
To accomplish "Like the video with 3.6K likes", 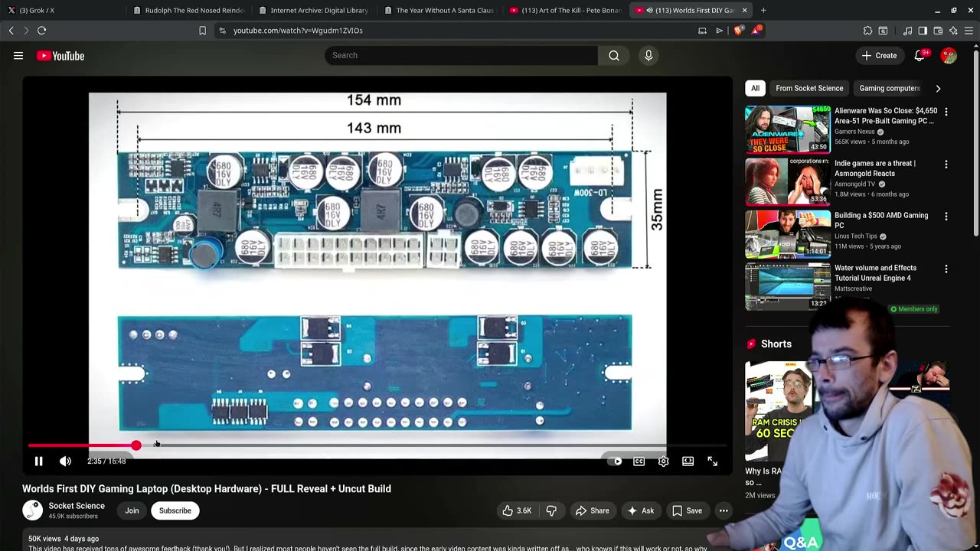I will [517, 510].
